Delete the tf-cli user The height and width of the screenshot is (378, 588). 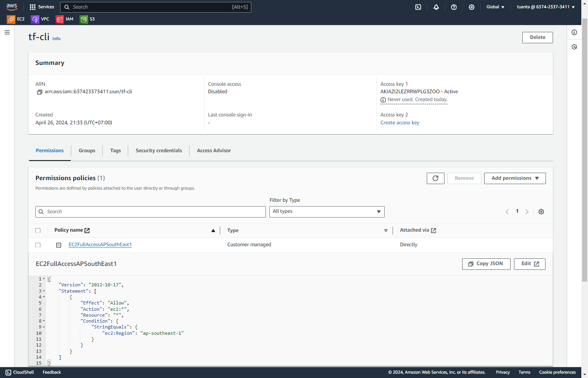(537, 37)
